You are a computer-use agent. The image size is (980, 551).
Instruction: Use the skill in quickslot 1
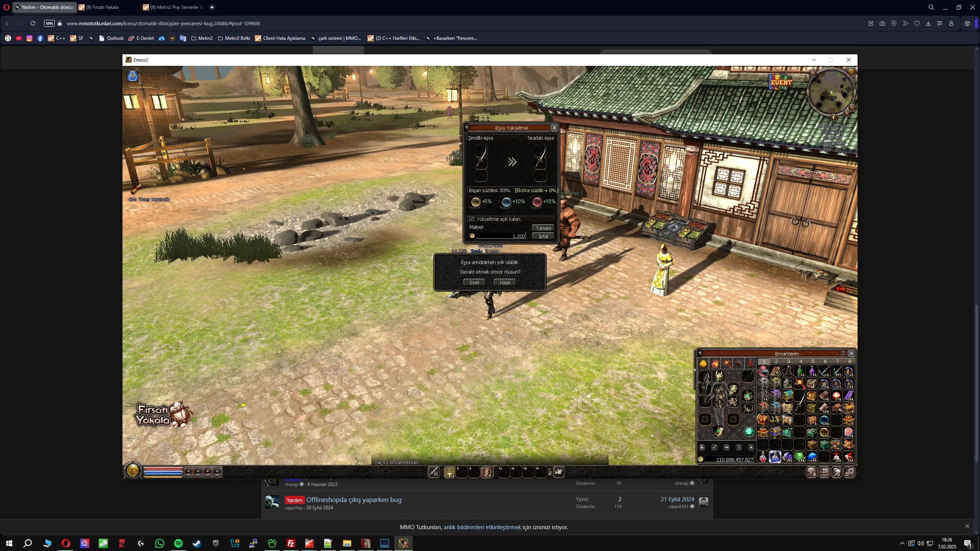pyautogui.click(x=450, y=472)
